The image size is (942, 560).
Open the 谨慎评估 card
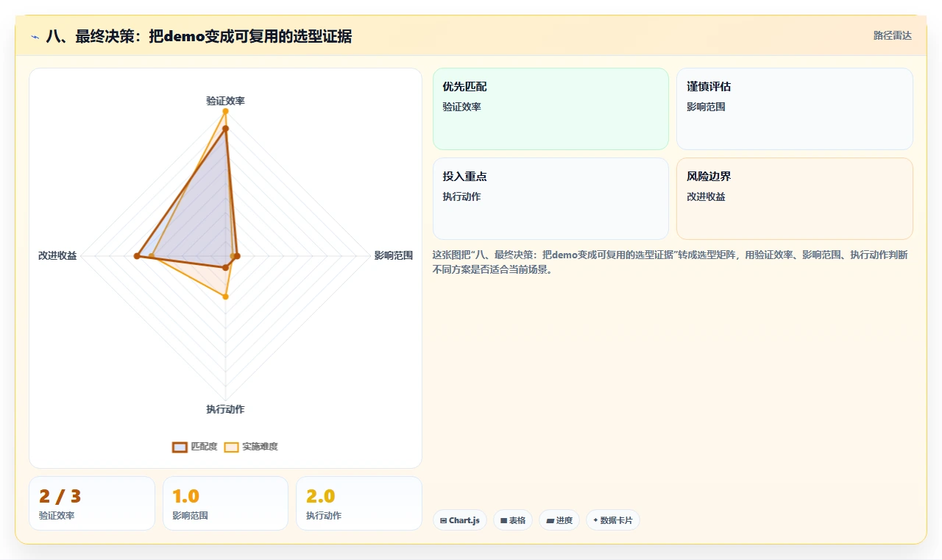795,109
